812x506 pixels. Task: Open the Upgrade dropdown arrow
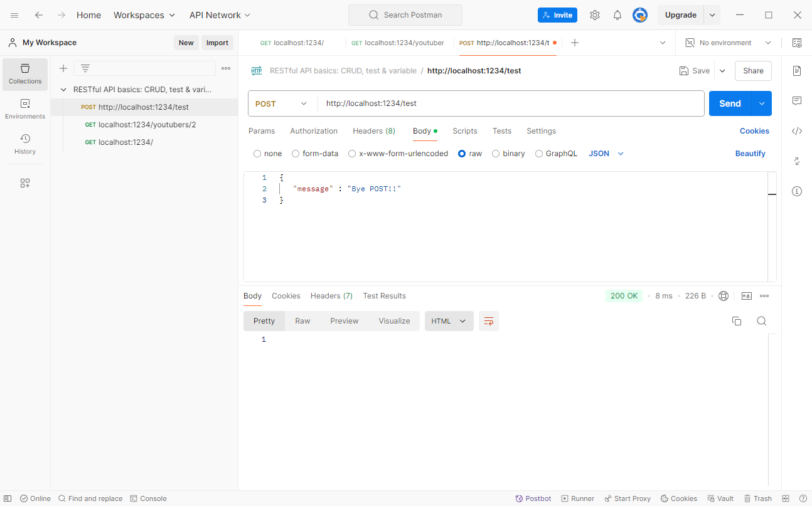click(712, 15)
